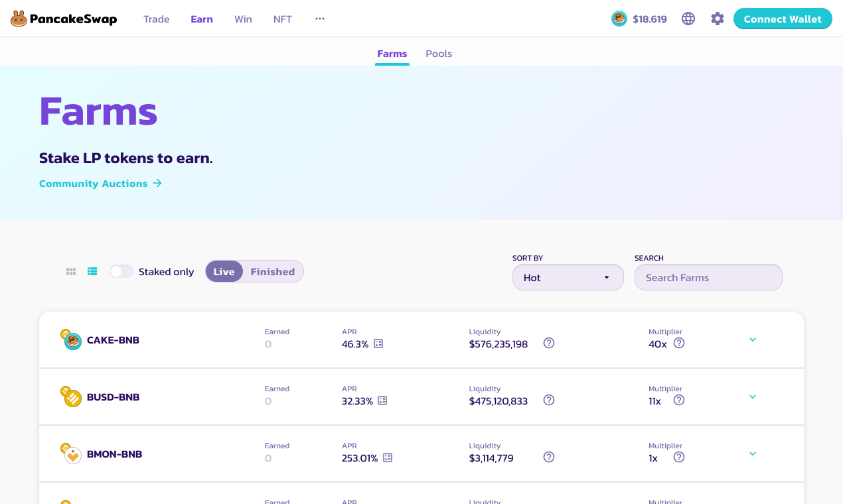Viewport: 843px width, 504px height.
Task: Click the CAKE price icon in header
Action: click(x=619, y=19)
